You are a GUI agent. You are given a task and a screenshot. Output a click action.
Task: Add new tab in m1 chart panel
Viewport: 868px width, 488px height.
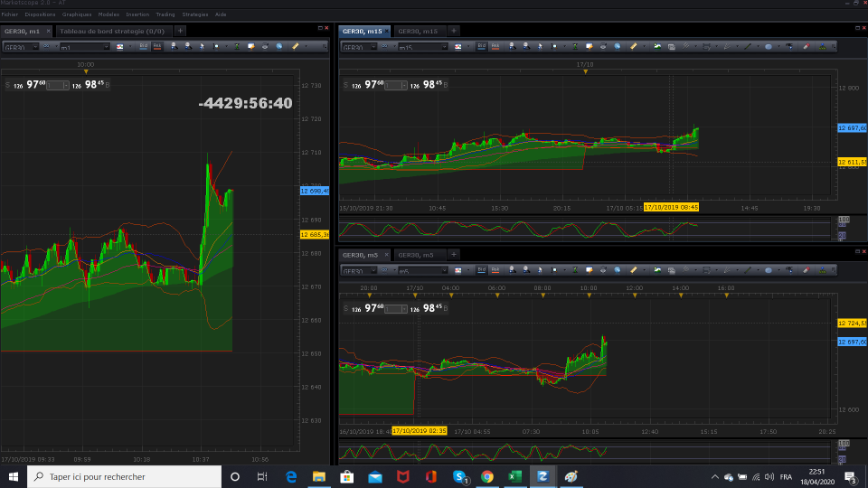click(180, 31)
